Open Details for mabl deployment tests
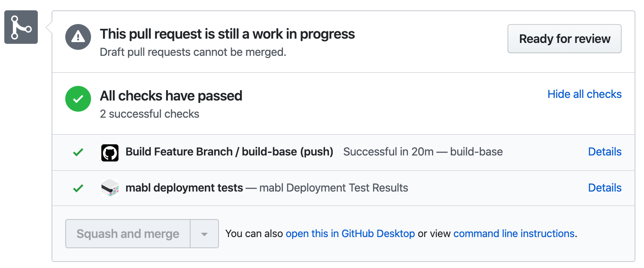This screenshot has height=268, width=644. pyautogui.click(x=605, y=188)
